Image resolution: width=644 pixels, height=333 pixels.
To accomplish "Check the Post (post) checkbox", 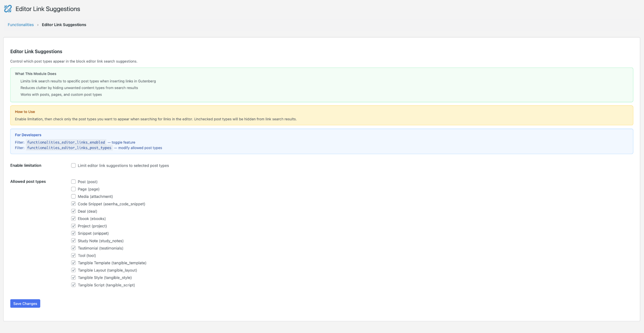I will pos(73,181).
